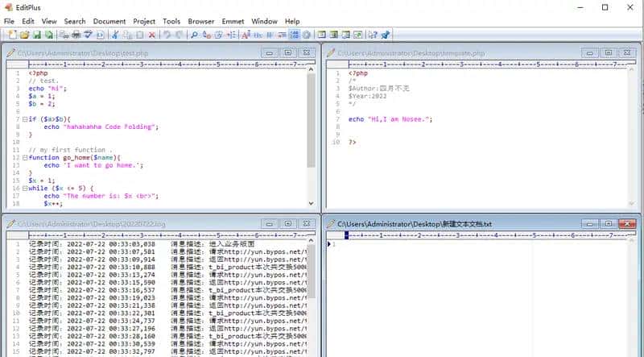Run spell check from the checkmark toolbar icon
Viewport: 644px width, 357px height.
(x=88, y=35)
